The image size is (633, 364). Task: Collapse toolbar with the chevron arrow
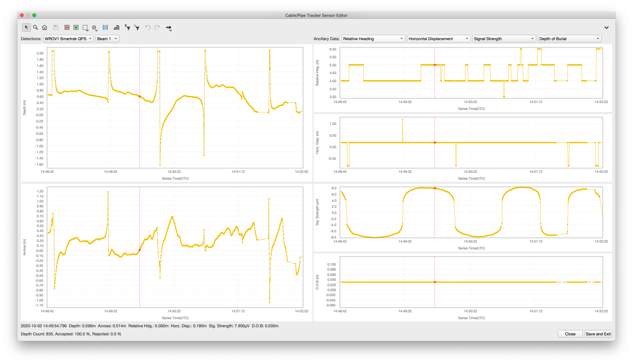pos(606,28)
